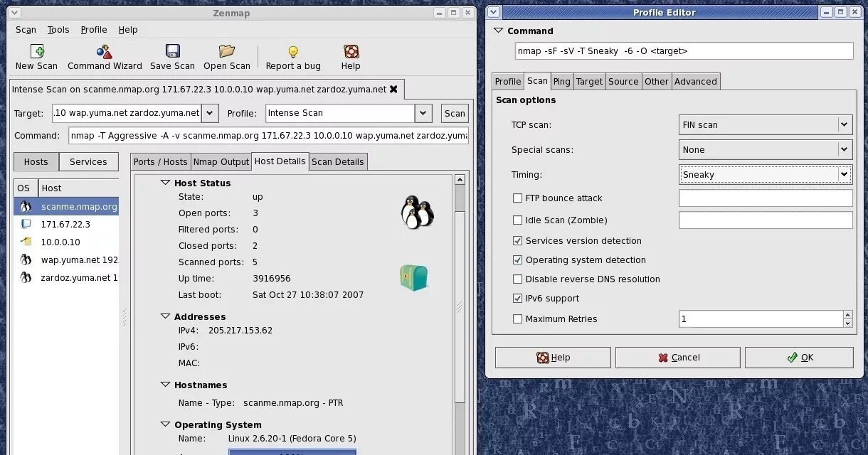Enable FTP bounce attack checkbox

[x=517, y=198]
